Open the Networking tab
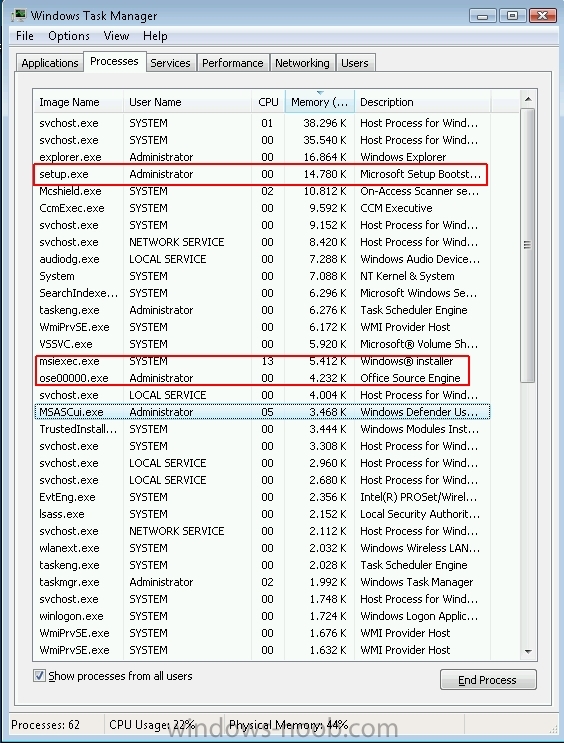This screenshot has width=564, height=743. point(302,63)
